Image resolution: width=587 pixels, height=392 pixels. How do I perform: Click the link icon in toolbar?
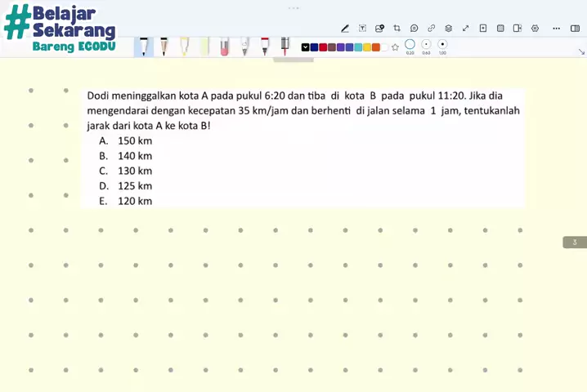pyautogui.click(x=432, y=29)
